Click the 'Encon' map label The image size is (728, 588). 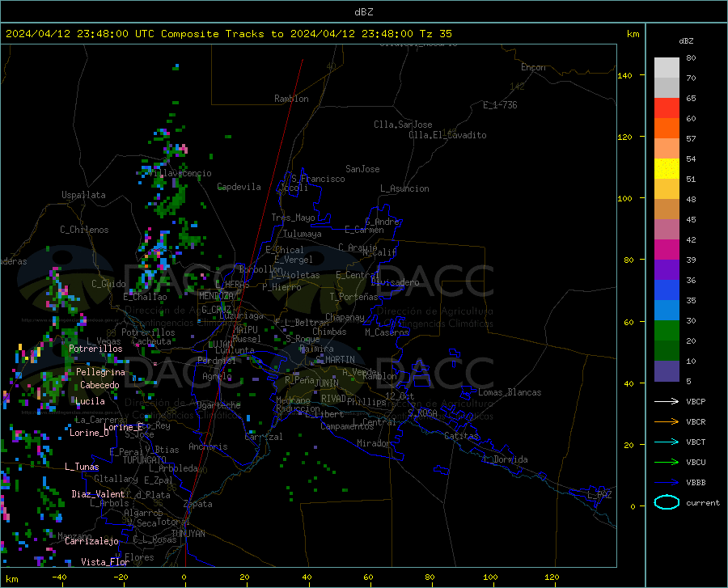pyautogui.click(x=534, y=67)
